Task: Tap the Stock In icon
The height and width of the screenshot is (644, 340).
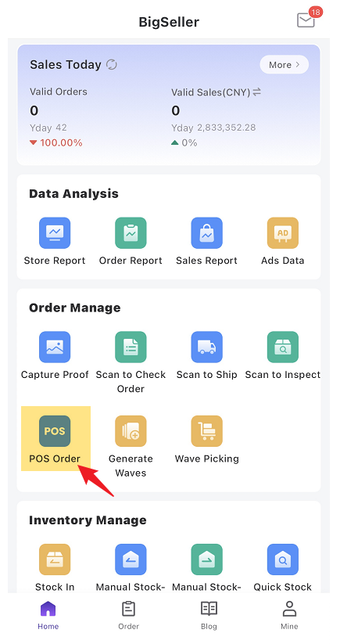Action: (55, 559)
